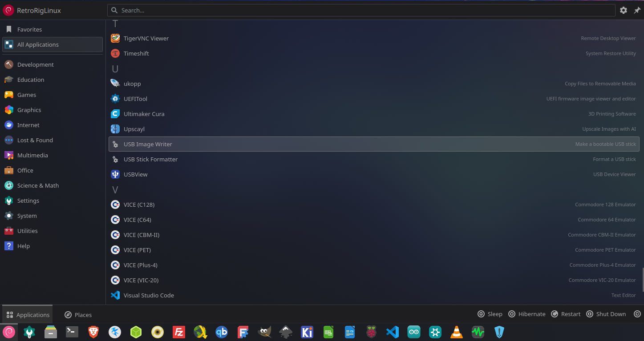
Task: Open VLC media player from the taskbar
Action: [x=456, y=332]
